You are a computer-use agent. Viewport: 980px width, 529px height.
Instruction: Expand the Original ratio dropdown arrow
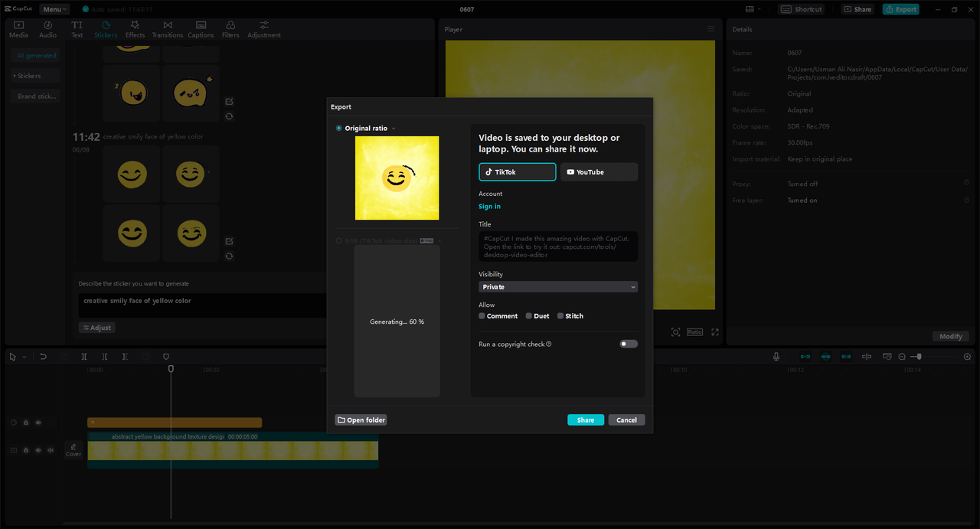394,129
